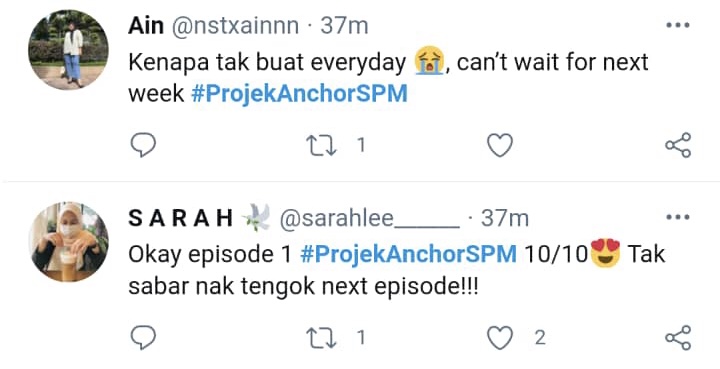Open Ain's profile picture
Screen dimensions: 720x369
(68, 50)
